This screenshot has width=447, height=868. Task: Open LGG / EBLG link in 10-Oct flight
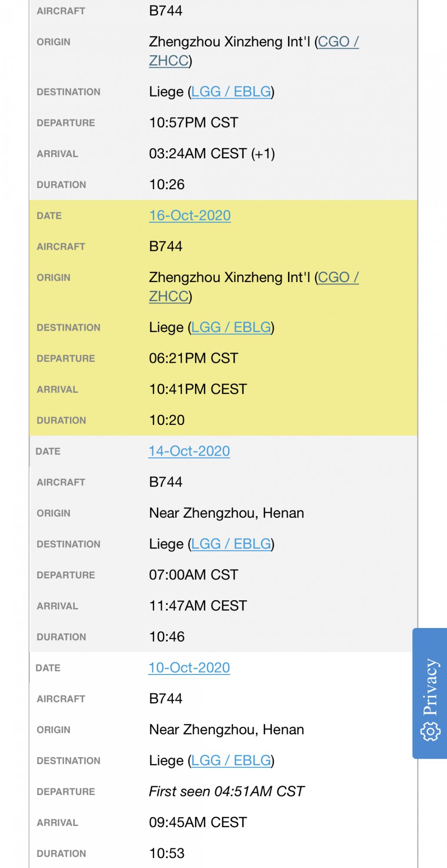[231, 760]
